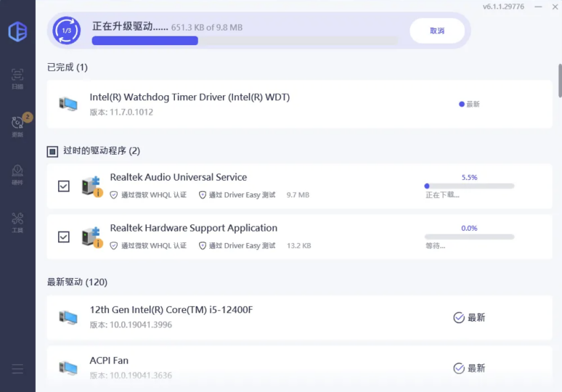Uncheck Realtek Audio Universal Service checkbox
This screenshot has width=562, height=392.
64,186
